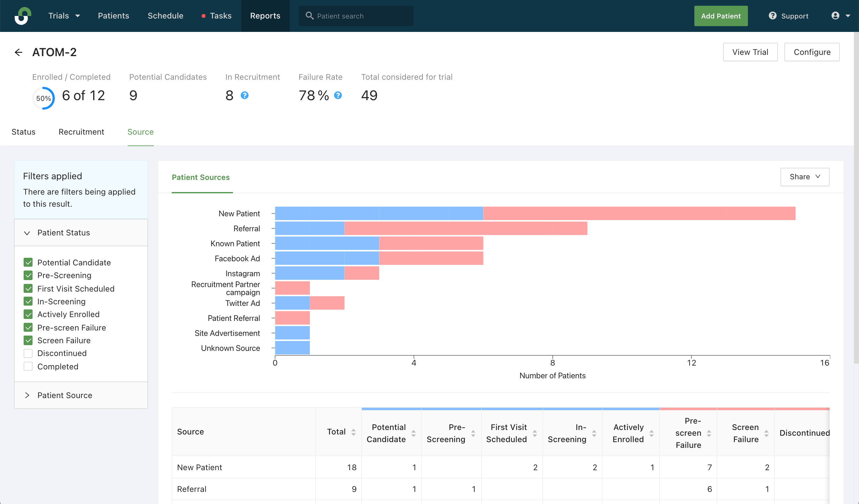Viewport: 859px width, 504px height.
Task: Click the View Trial button
Action: 750,52
